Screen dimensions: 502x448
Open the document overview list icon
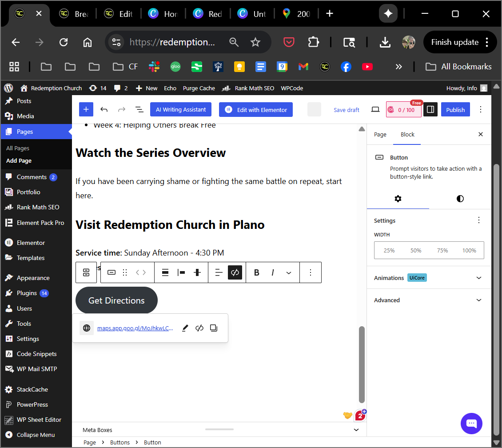pyautogui.click(x=139, y=110)
